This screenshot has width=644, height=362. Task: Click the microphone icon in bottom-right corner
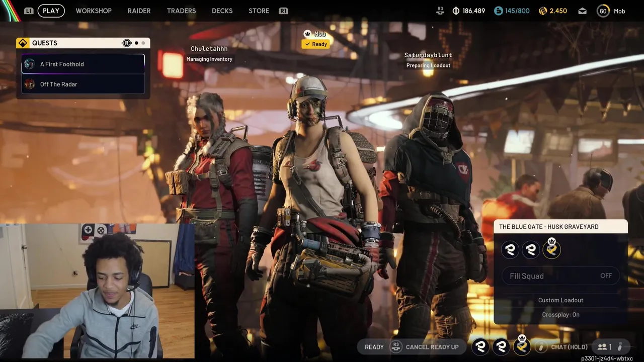point(620,346)
